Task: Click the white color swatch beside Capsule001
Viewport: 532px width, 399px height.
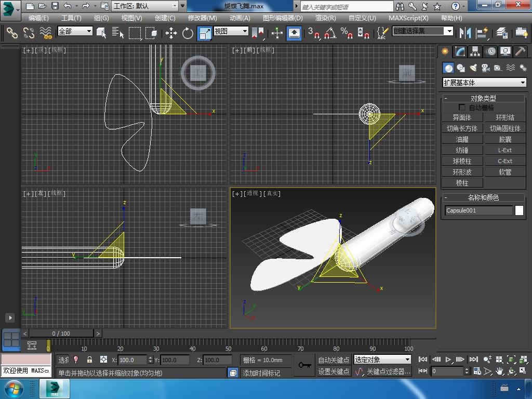Action: point(519,210)
